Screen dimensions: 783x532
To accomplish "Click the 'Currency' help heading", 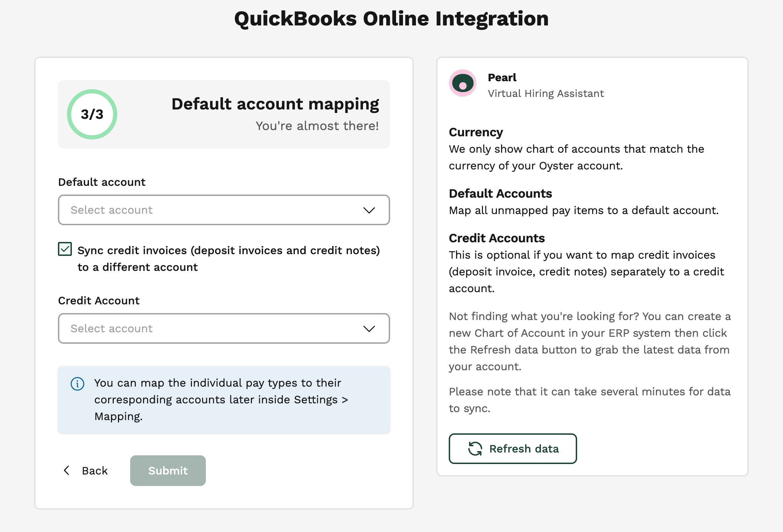I will pyautogui.click(x=476, y=132).
